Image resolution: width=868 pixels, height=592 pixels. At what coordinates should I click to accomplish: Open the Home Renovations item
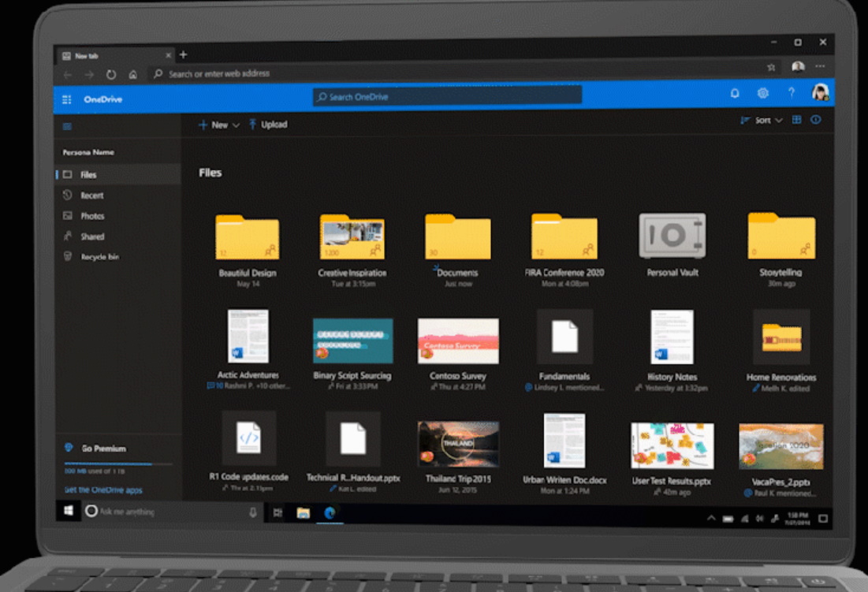(781, 337)
